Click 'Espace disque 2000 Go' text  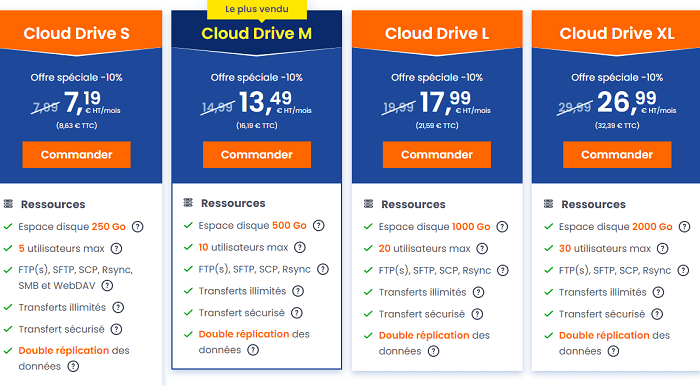pos(616,227)
